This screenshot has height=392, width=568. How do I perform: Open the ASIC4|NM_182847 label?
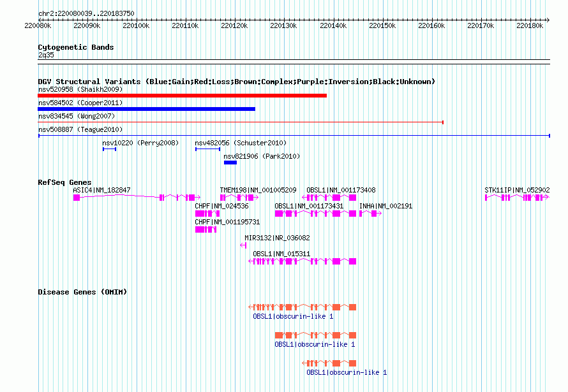coord(101,190)
